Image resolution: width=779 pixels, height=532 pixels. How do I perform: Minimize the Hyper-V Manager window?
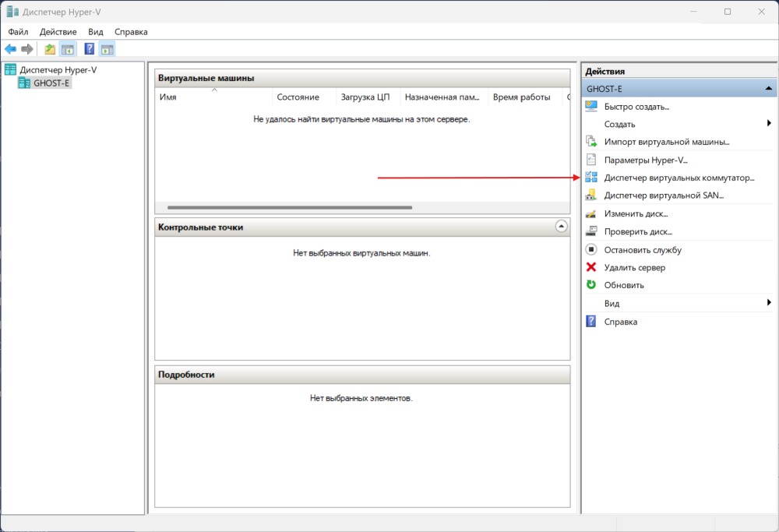693,12
